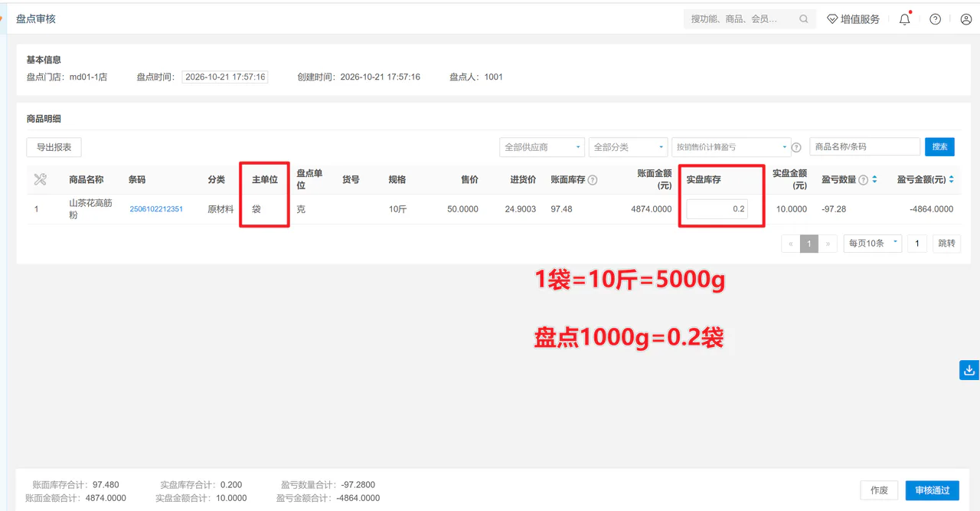Expand the 全部分类 category dropdown
The height and width of the screenshot is (511, 980).
629,147
